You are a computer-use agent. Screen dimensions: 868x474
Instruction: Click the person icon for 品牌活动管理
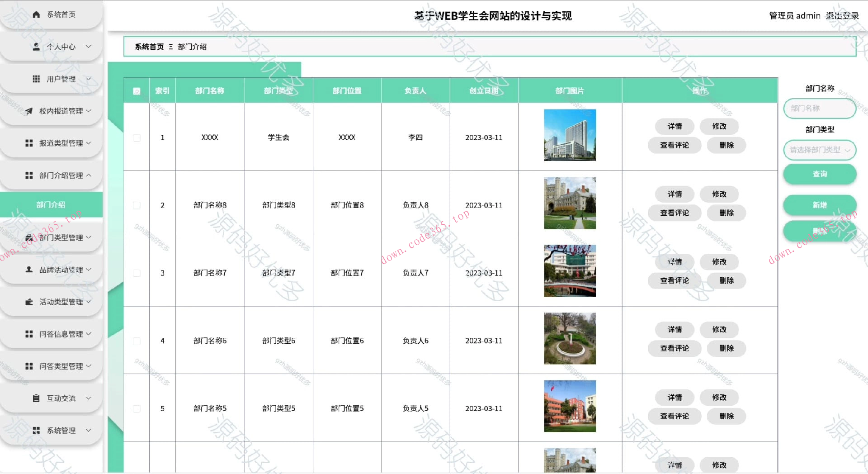click(29, 270)
